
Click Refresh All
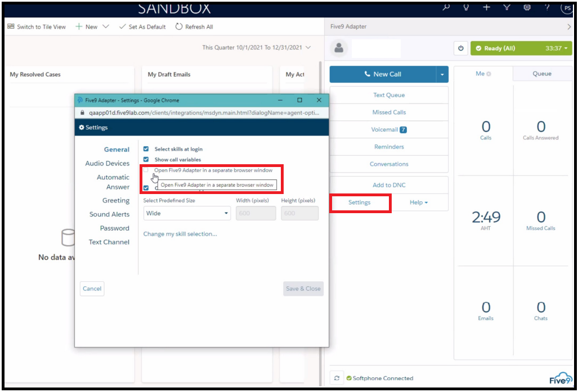point(194,27)
